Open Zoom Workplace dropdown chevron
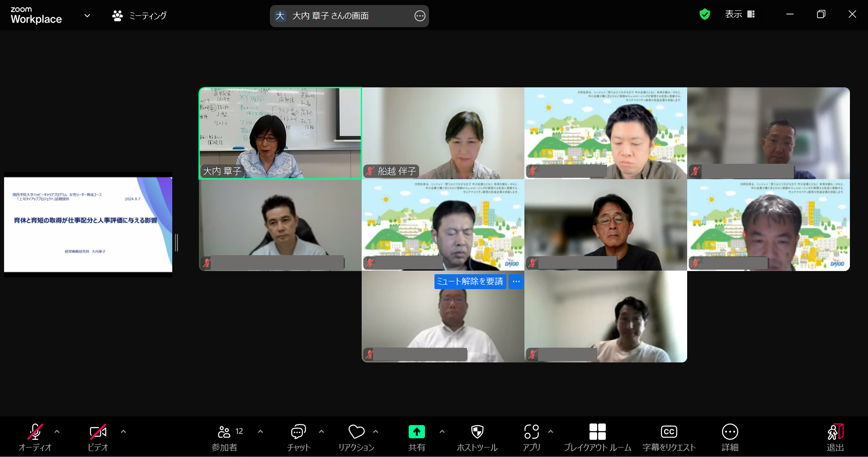 (x=87, y=15)
